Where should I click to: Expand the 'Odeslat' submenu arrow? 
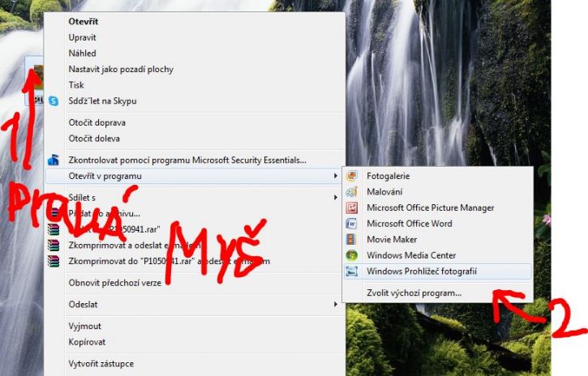coord(335,304)
